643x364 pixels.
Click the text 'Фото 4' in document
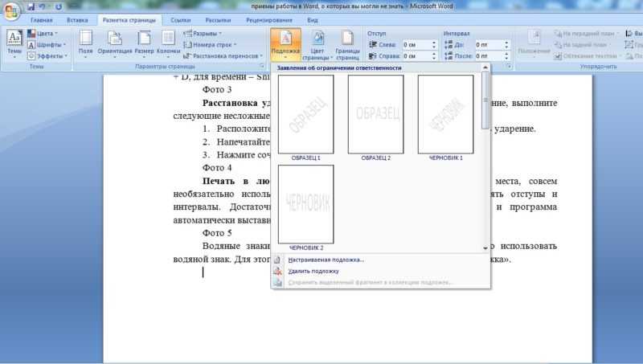217,168
